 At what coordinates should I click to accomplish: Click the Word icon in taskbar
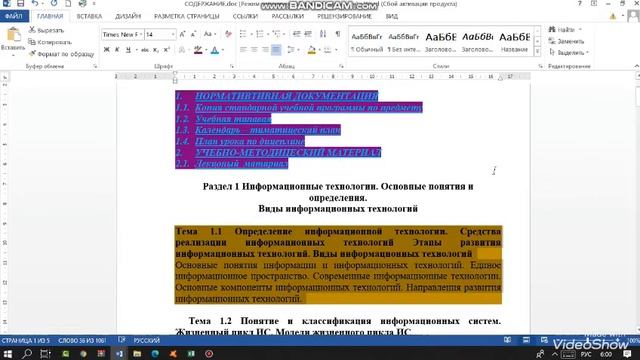click(119, 353)
